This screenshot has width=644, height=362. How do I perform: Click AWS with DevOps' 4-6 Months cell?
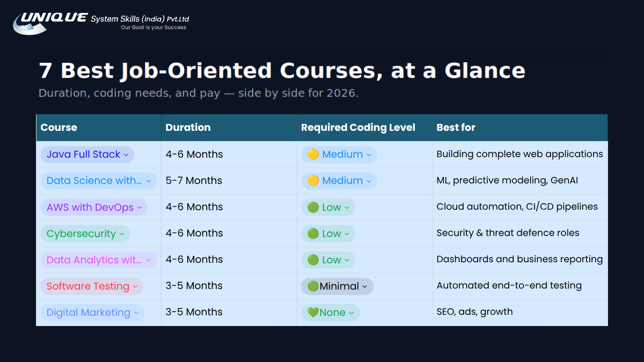[x=229, y=207]
